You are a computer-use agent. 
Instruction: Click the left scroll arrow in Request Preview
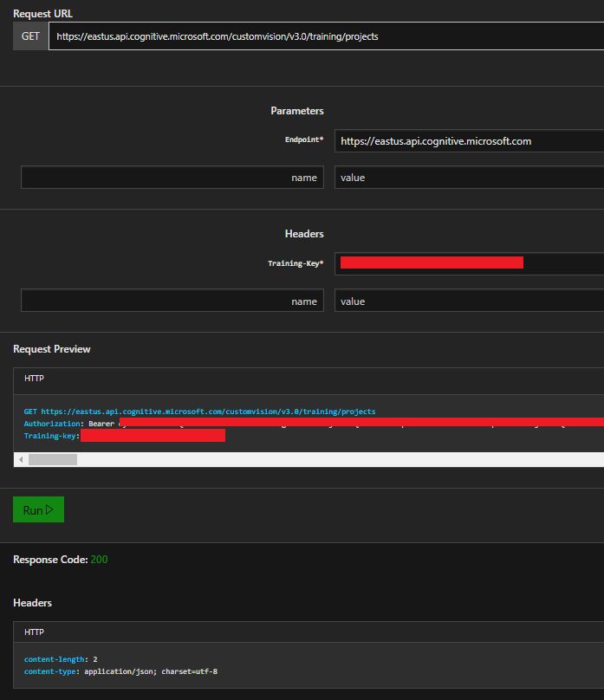click(21, 459)
